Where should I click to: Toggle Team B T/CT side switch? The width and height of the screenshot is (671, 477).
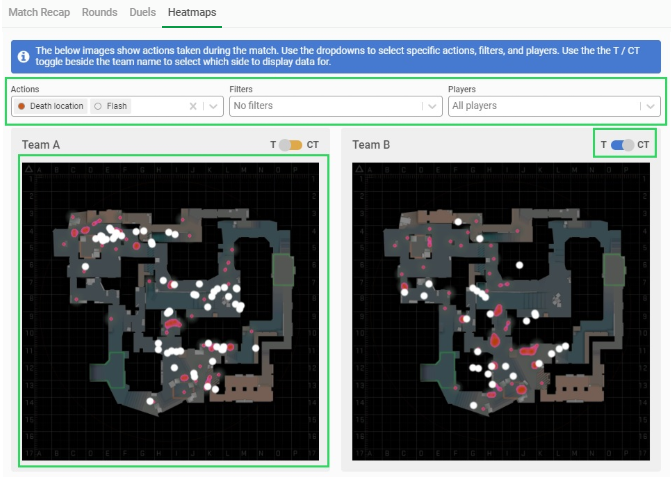coord(622,145)
